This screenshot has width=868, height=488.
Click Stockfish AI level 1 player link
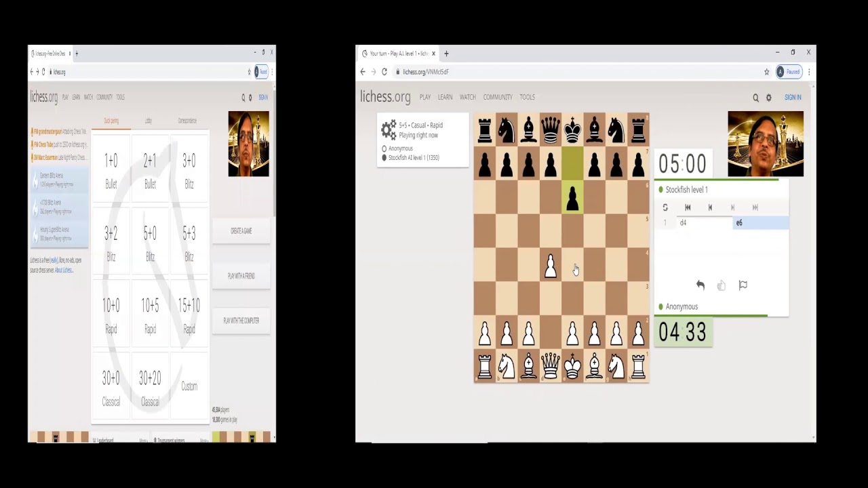(414, 158)
